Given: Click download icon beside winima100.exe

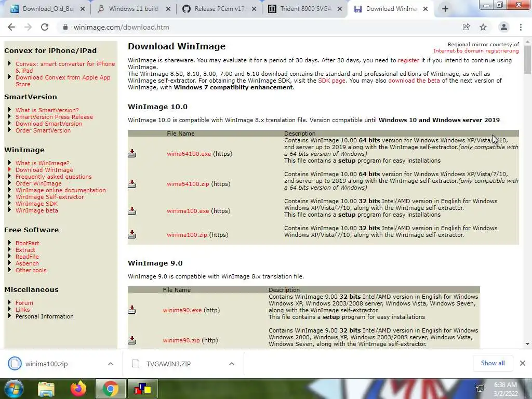Looking at the screenshot, I should [x=132, y=211].
